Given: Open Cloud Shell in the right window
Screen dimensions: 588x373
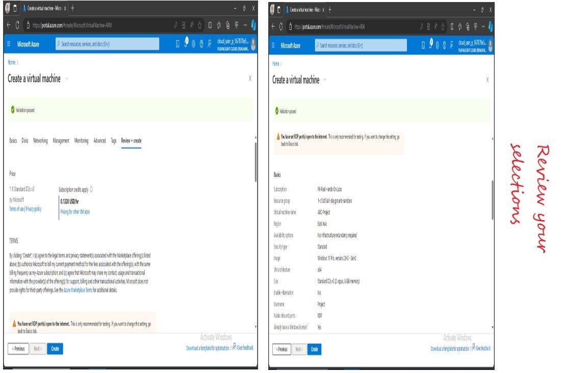Looking at the screenshot, I should coord(423,45).
